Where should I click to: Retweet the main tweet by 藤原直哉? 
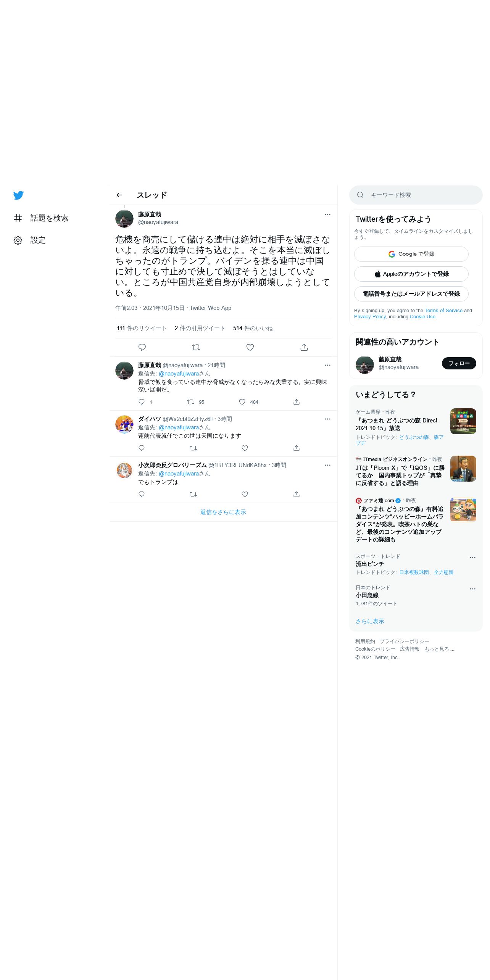(x=196, y=347)
